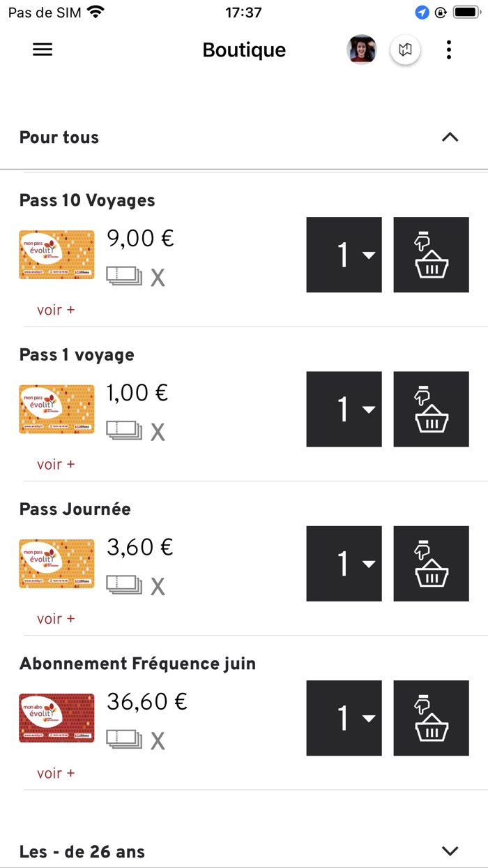This screenshot has width=488, height=868.
Task: Click the X beside Pass Journée card icon
Action: click(158, 586)
